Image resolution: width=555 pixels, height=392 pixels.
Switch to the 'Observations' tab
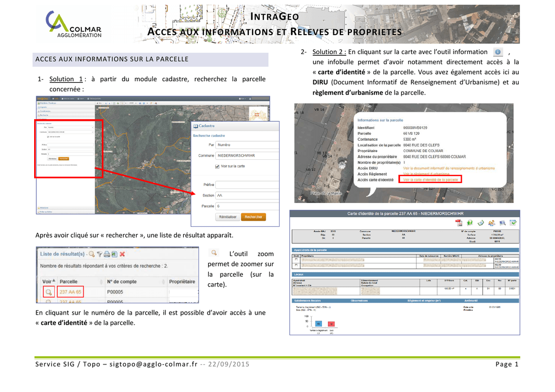coord(359,300)
